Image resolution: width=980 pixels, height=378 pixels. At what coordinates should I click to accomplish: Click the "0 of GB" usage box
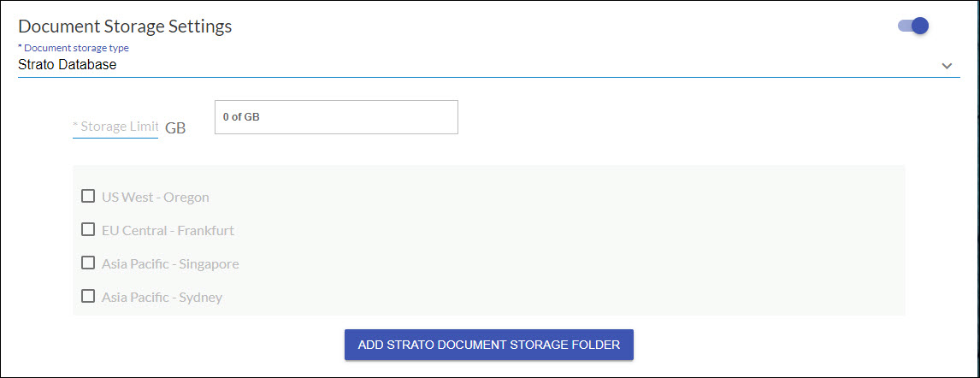tap(336, 117)
